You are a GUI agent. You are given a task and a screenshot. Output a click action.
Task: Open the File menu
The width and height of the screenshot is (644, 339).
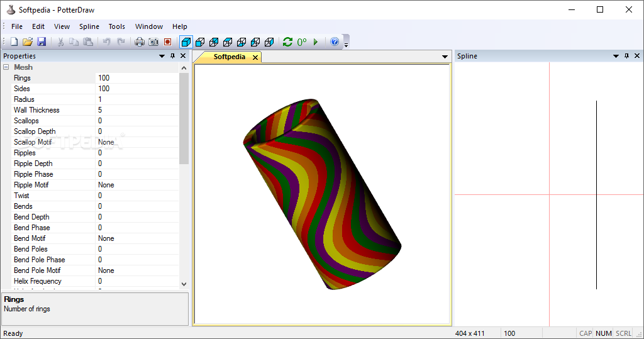pos(17,26)
